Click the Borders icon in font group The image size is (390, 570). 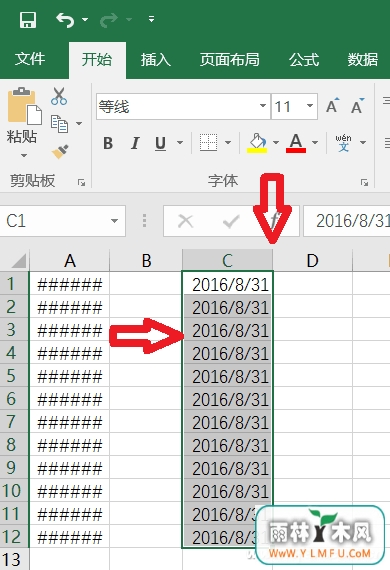(209, 142)
